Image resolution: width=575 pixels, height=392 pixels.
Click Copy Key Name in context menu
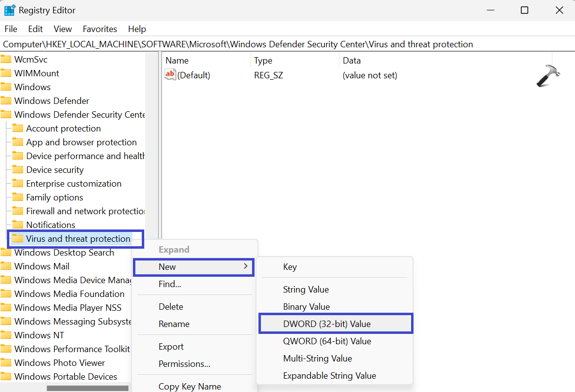coord(190,386)
